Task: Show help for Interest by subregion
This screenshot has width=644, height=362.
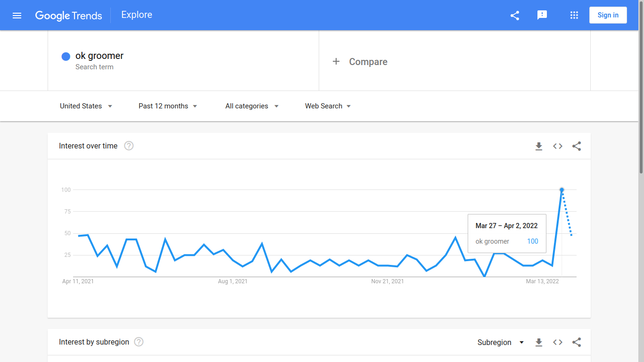Action: (x=139, y=342)
